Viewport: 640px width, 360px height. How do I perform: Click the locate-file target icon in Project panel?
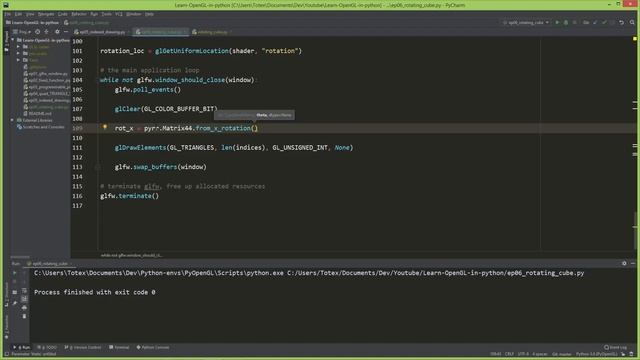(x=38, y=32)
